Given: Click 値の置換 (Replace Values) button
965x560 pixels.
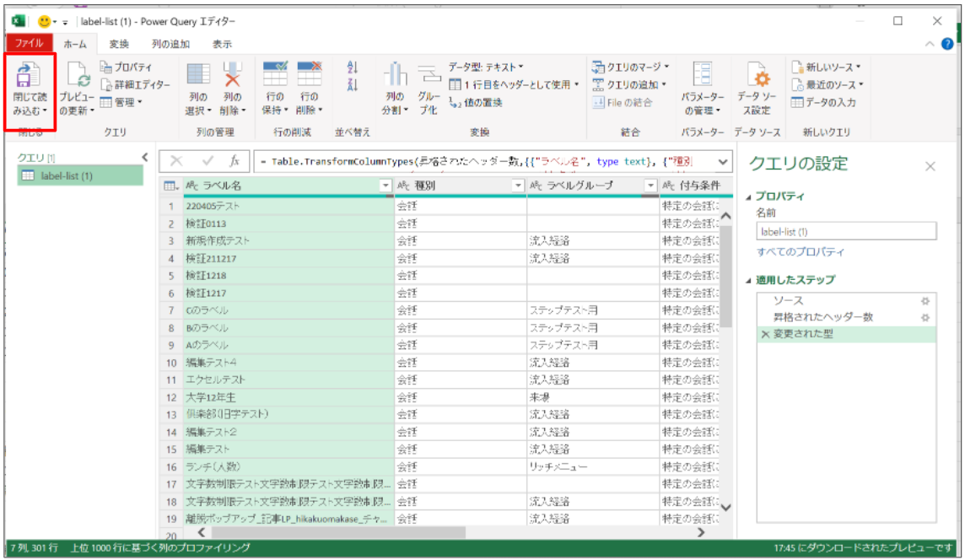Looking at the screenshot, I should click(x=476, y=103).
